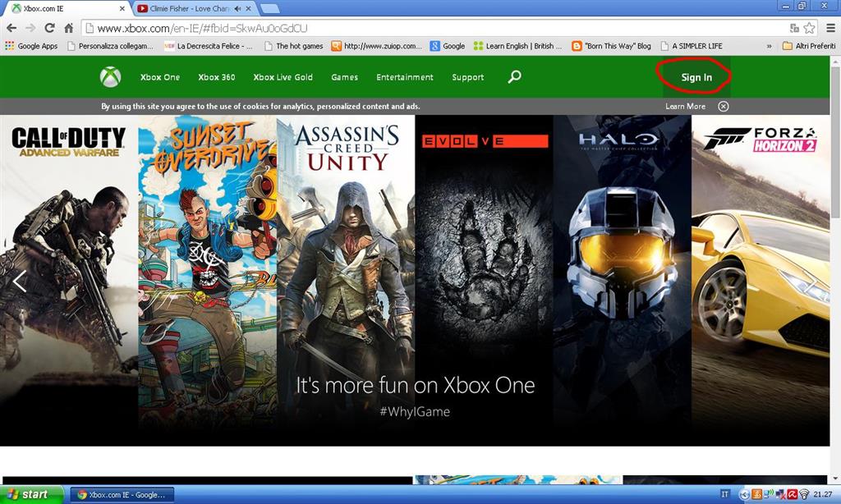
Task: Open the Xbox Live Gold menu
Action: point(283,76)
